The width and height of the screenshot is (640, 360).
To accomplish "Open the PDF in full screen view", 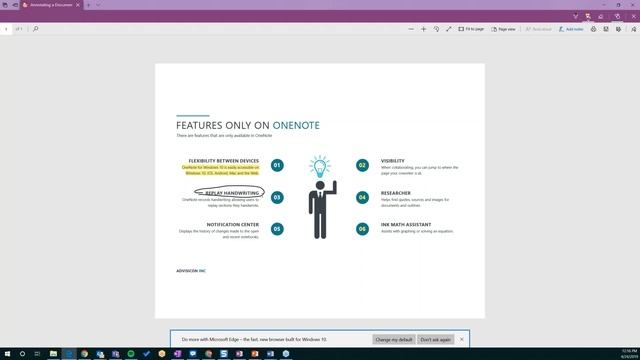I will point(449,29).
